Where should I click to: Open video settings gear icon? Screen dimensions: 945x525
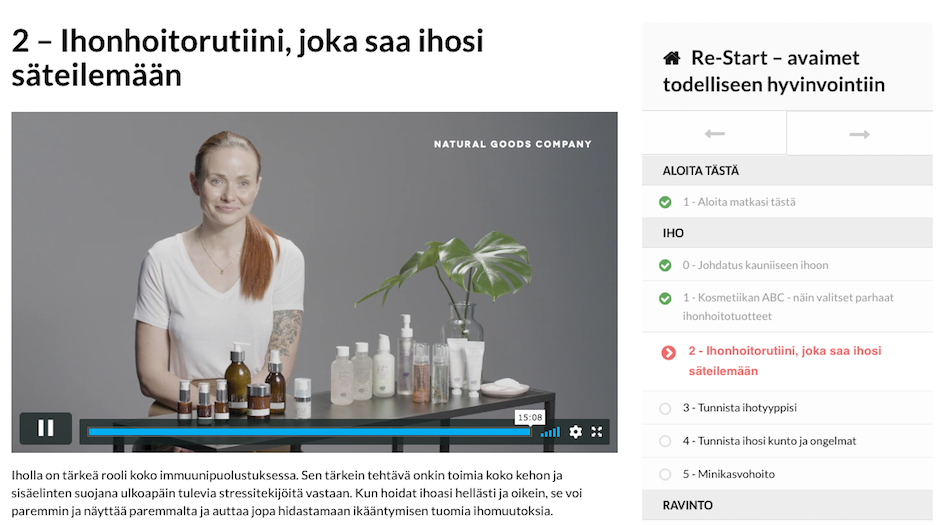click(x=576, y=432)
